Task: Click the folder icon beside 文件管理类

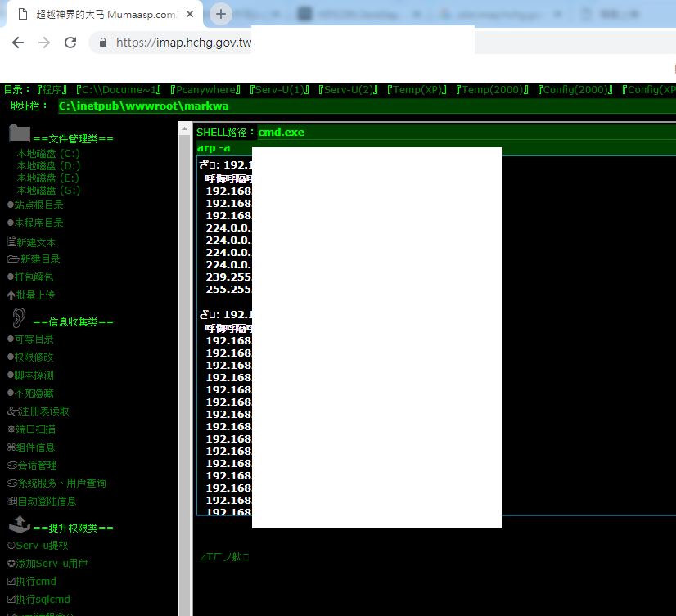Action: coord(20,133)
